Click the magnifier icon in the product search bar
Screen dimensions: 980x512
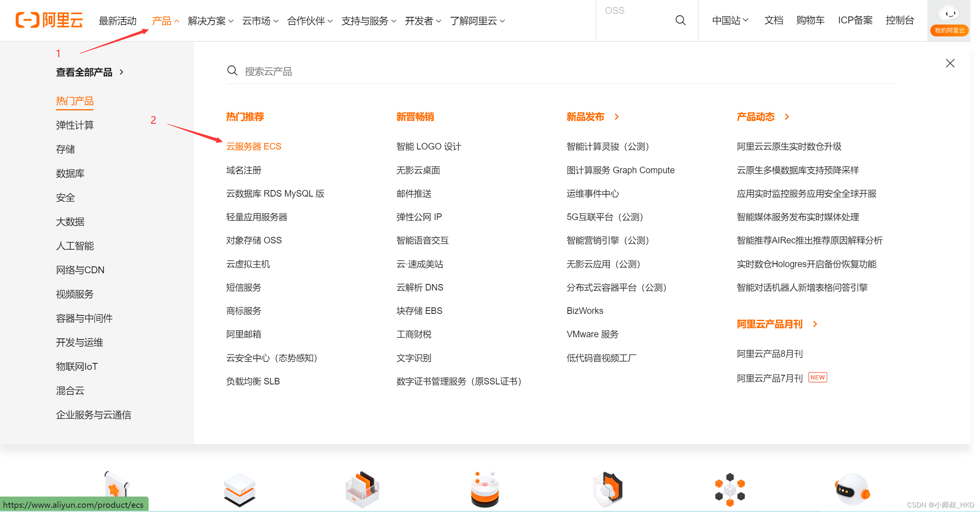(x=232, y=71)
